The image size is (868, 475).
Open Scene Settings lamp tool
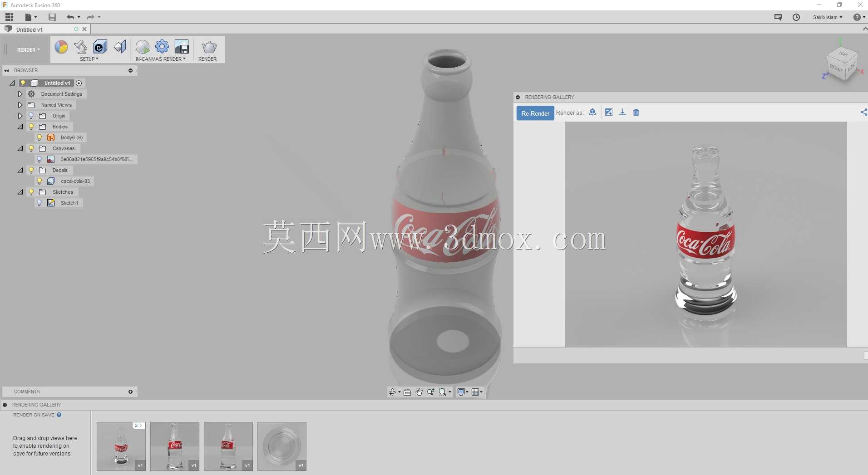coord(80,47)
